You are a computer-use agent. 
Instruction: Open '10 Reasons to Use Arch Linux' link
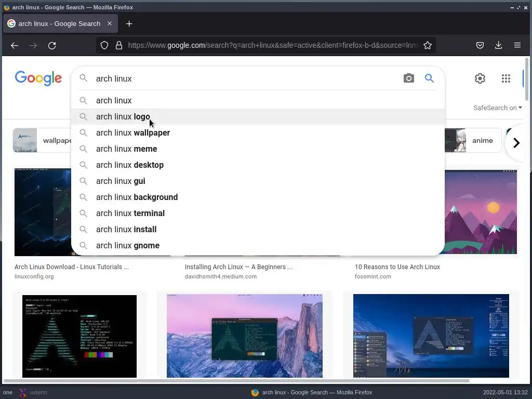click(397, 267)
